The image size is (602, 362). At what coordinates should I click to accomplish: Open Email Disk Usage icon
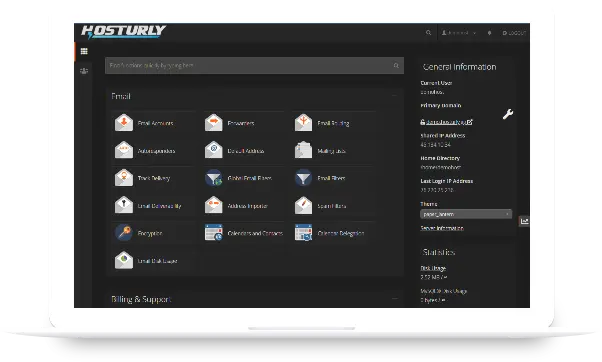point(124,260)
